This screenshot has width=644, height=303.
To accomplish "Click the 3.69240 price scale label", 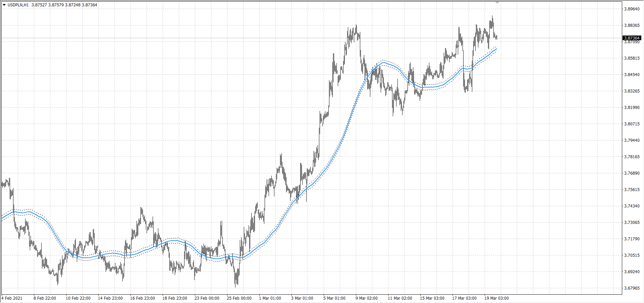I will click(x=632, y=272).
